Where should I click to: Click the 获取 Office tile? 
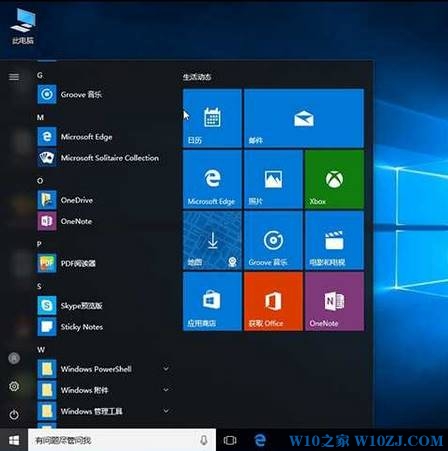click(x=273, y=301)
